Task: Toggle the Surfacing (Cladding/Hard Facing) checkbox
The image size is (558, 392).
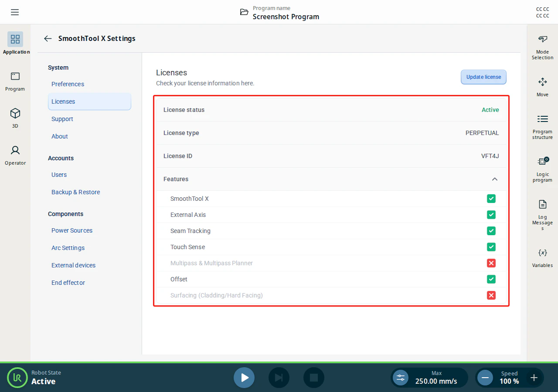Action: [x=491, y=295]
